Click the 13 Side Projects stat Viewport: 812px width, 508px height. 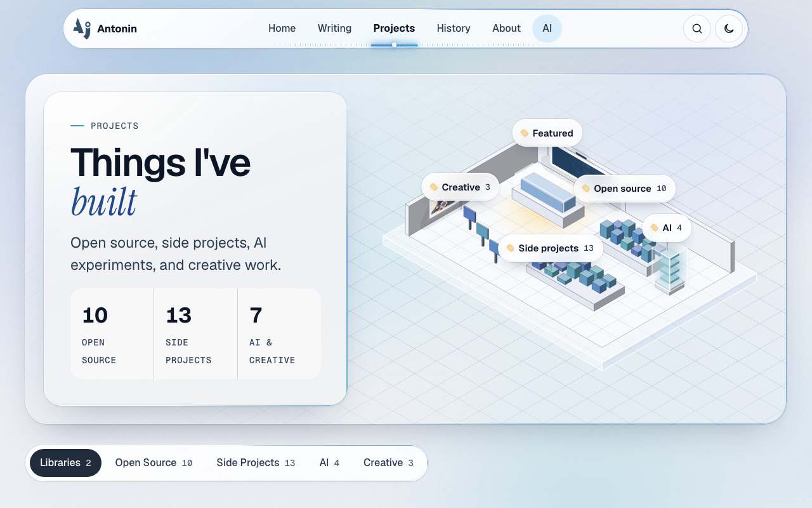(196, 334)
